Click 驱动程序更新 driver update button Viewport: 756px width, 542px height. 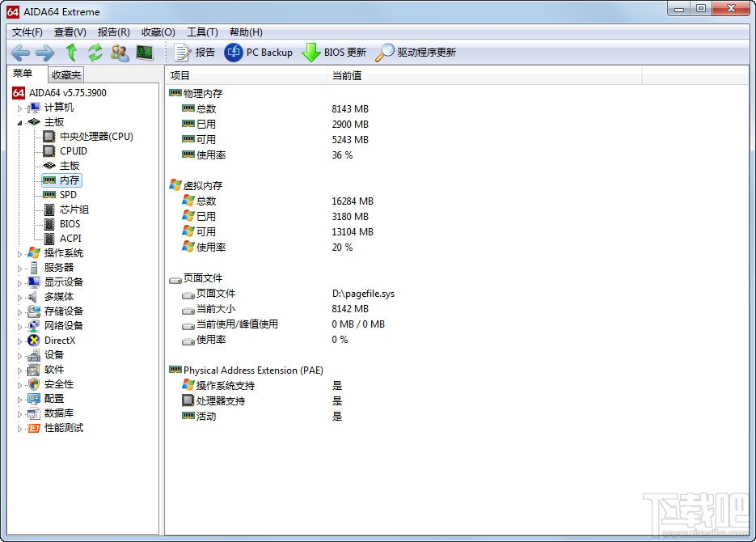pos(416,52)
